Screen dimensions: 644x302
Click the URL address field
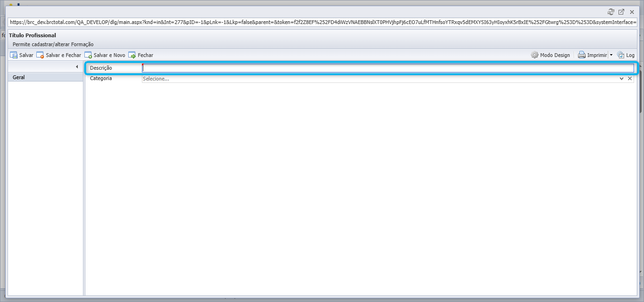(322, 22)
